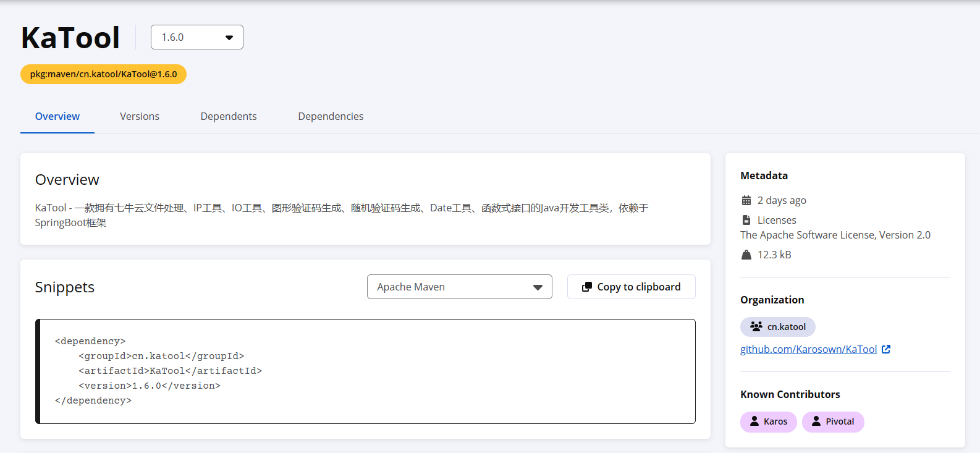Click the Known Contributors heading
The width and height of the screenshot is (980, 453).
tap(790, 394)
